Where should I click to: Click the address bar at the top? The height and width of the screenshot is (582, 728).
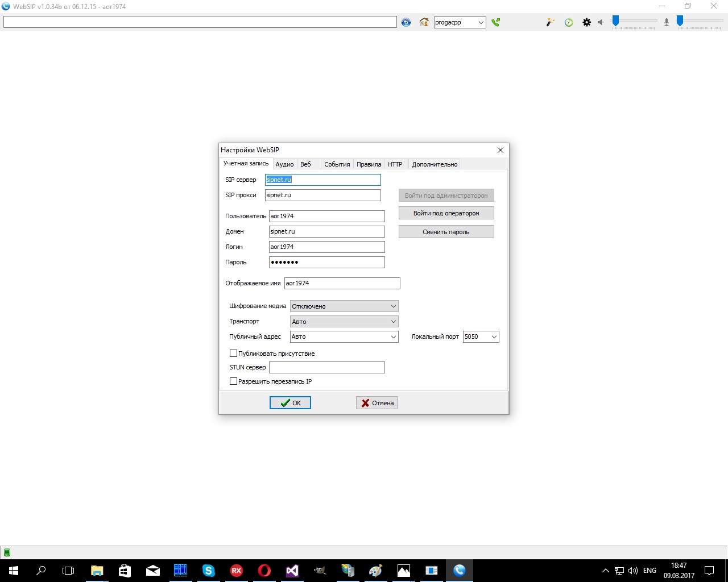tap(200, 22)
